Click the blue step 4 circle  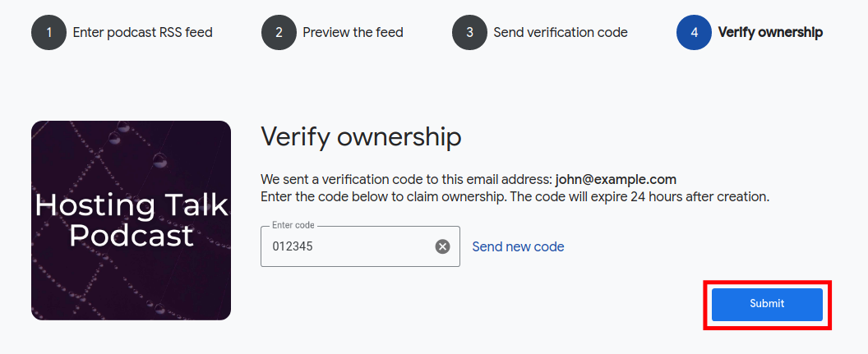click(694, 33)
